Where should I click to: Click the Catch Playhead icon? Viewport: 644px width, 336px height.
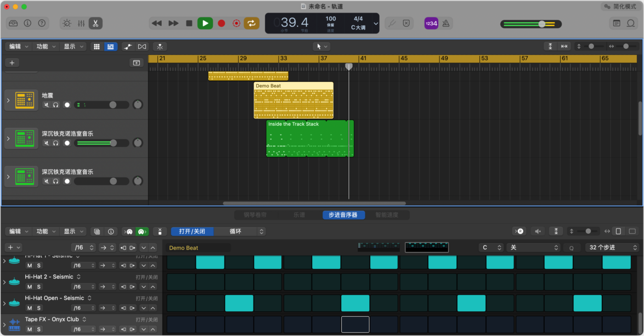coord(160,47)
